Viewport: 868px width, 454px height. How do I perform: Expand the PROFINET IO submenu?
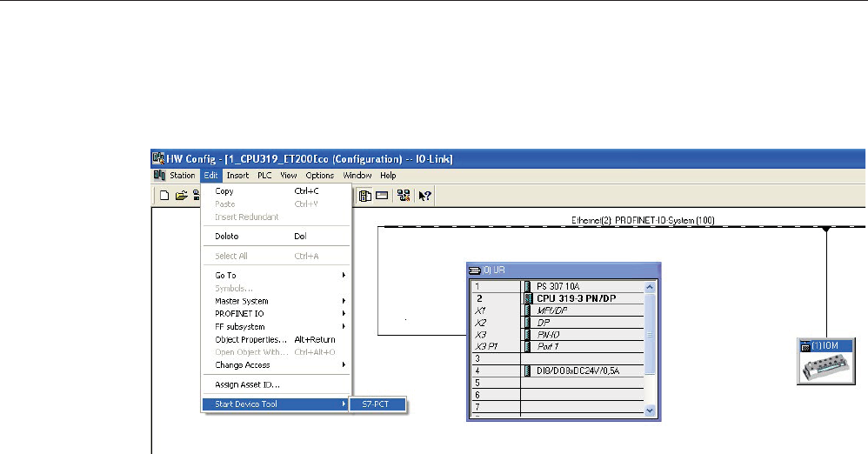[277, 314]
